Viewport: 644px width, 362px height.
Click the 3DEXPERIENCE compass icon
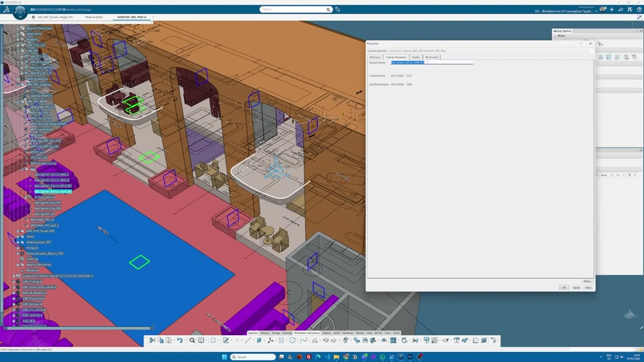coord(19,11)
